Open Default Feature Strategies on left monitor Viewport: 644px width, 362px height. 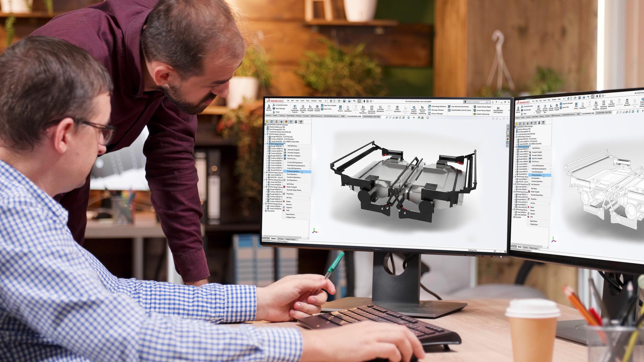414,110
